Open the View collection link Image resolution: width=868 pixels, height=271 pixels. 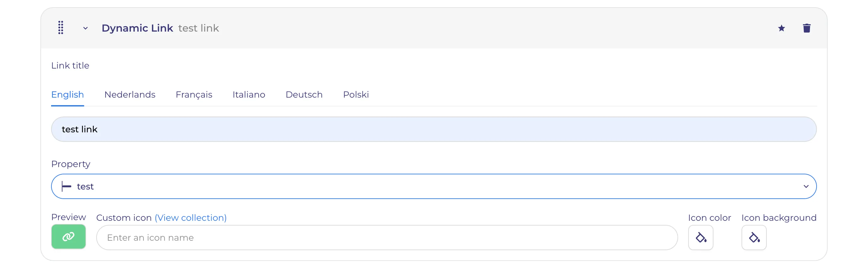point(191,218)
